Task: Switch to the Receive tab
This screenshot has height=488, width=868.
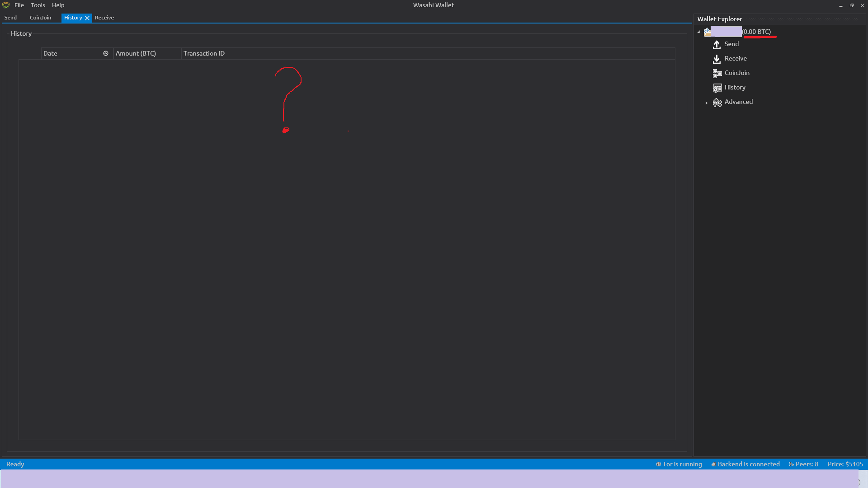Action: (x=104, y=18)
